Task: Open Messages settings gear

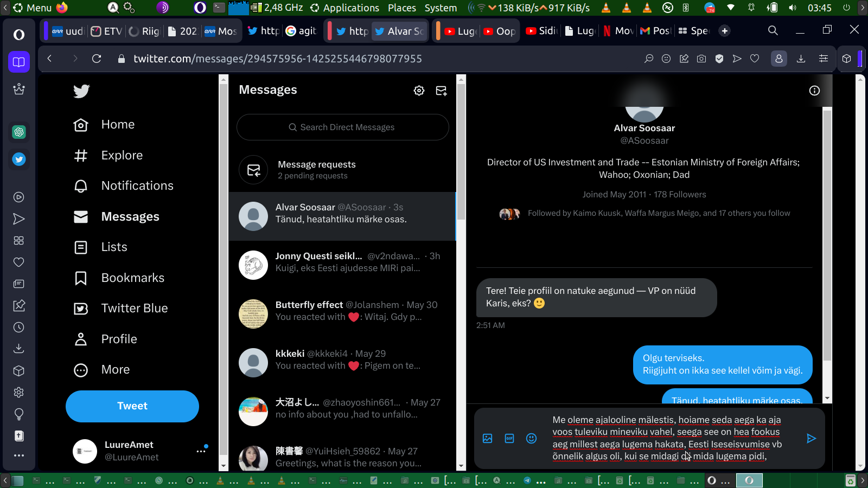Action: [419, 91]
